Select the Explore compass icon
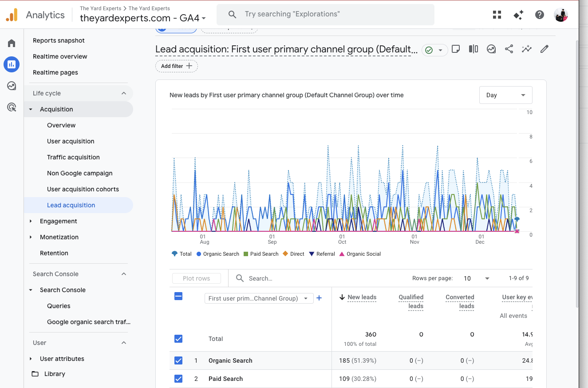588x388 pixels. (11, 86)
